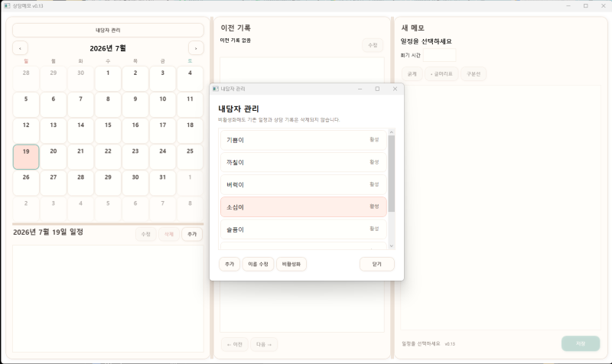Select greyed date 8 in last row
Image resolution: width=612 pixels, height=364 pixels.
tap(190, 209)
